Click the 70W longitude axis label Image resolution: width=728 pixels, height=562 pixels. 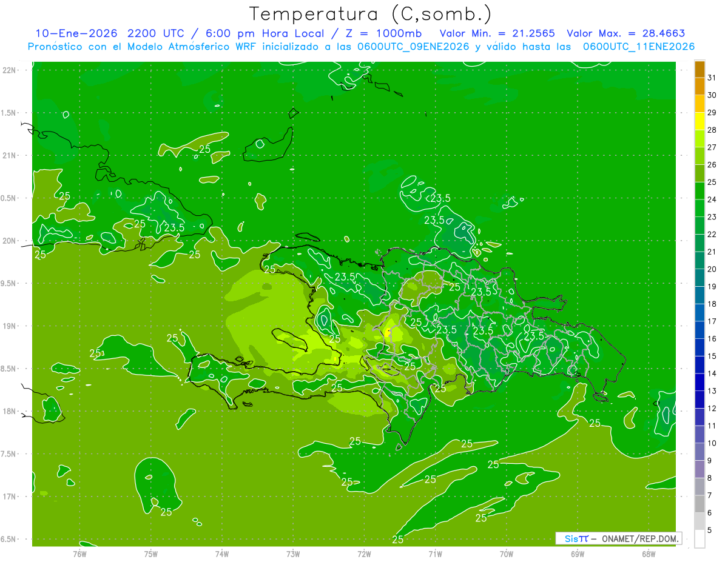point(507,554)
